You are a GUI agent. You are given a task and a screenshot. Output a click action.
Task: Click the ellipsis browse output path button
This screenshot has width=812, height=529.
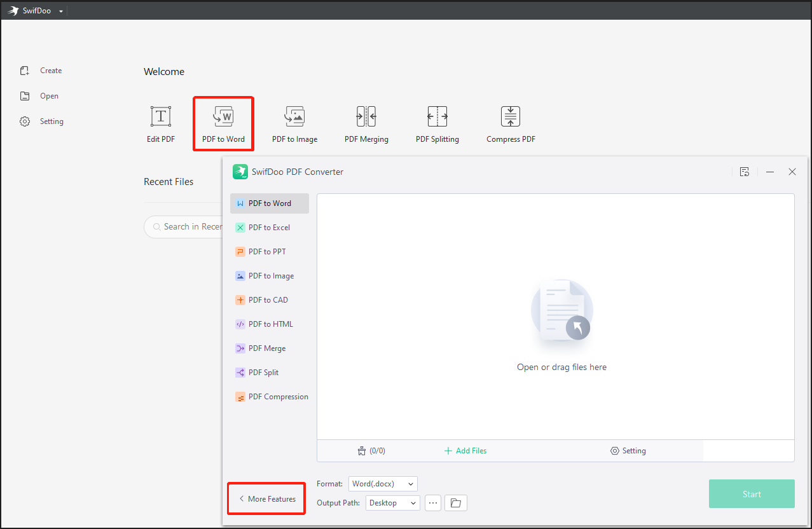[x=433, y=503]
